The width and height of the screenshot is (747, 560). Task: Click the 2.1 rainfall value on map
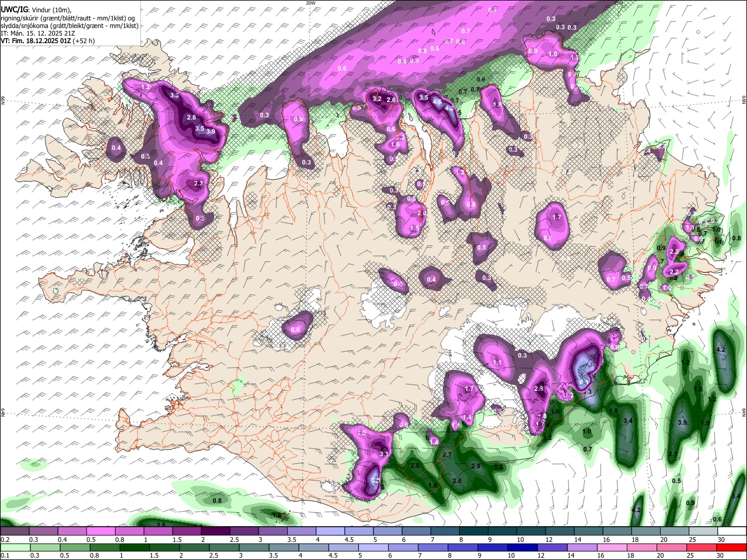tap(672, 454)
